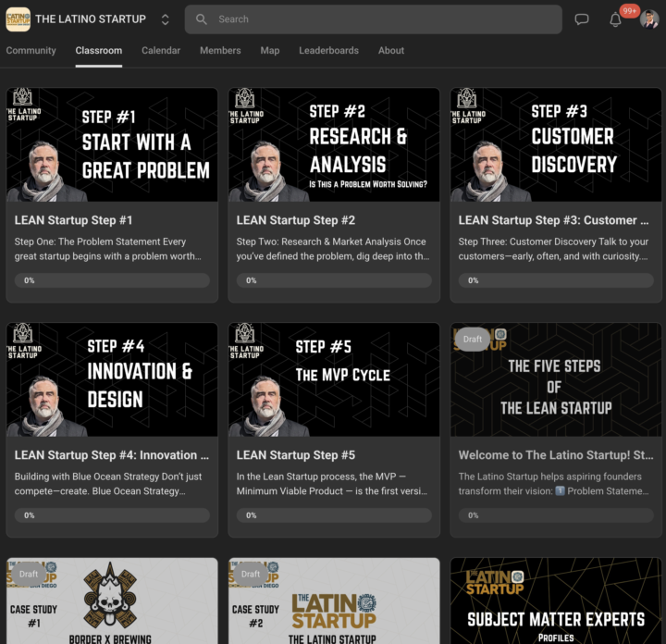Click 'The Latino Startup helps aspiring founders' description

(553, 484)
